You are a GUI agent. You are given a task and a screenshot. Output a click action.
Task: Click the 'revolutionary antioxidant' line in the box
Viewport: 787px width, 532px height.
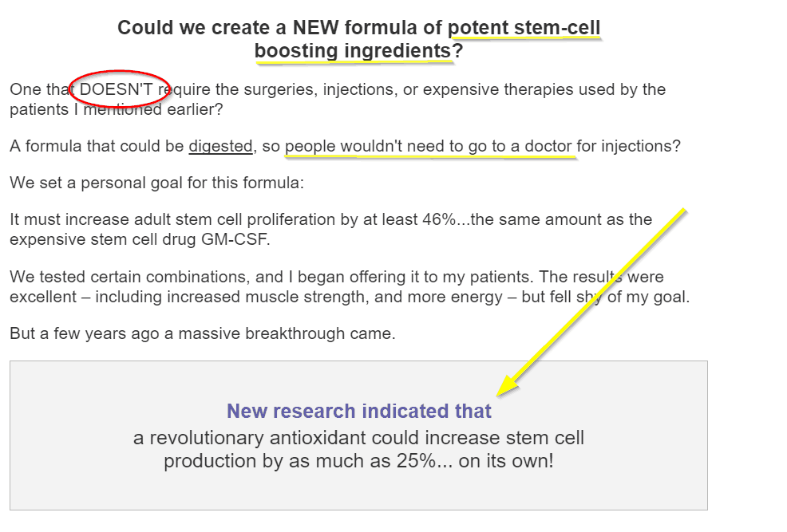(x=359, y=438)
